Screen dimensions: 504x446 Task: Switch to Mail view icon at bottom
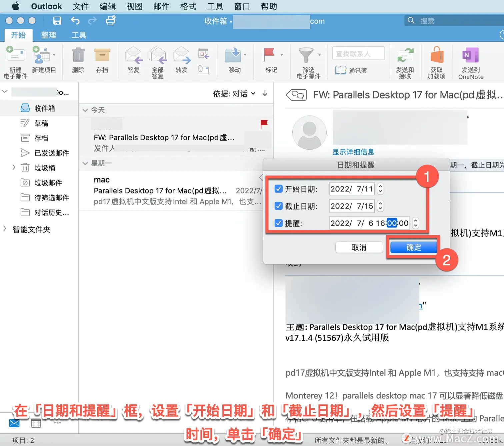(x=14, y=423)
